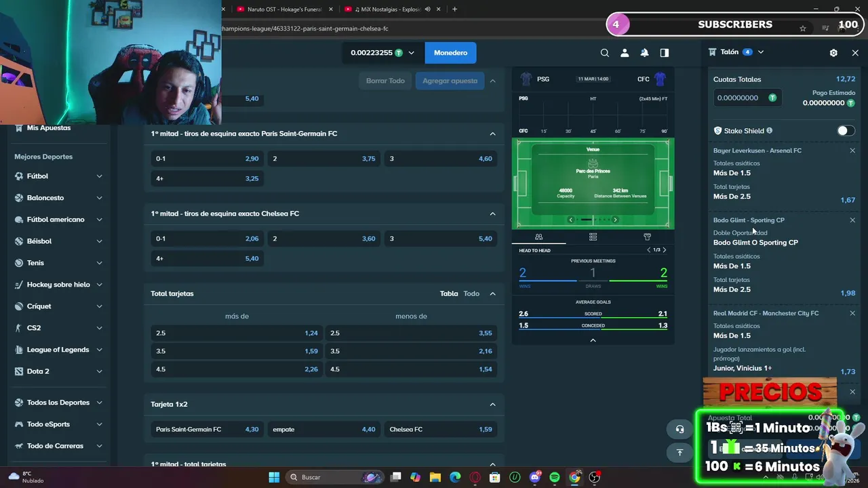Click the Monedero button
Image resolution: width=868 pixels, height=488 pixels.
click(450, 53)
